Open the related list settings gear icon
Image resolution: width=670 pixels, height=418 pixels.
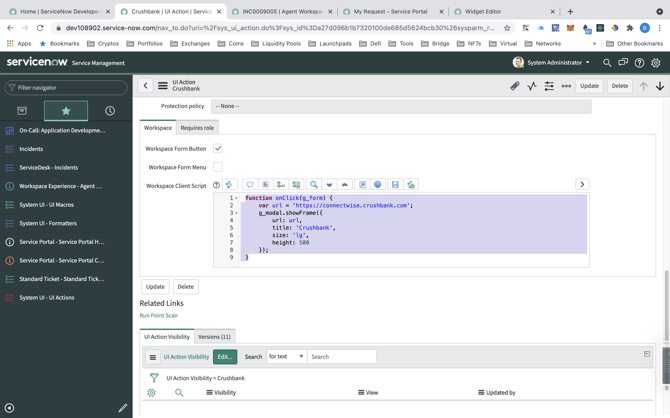152,393
